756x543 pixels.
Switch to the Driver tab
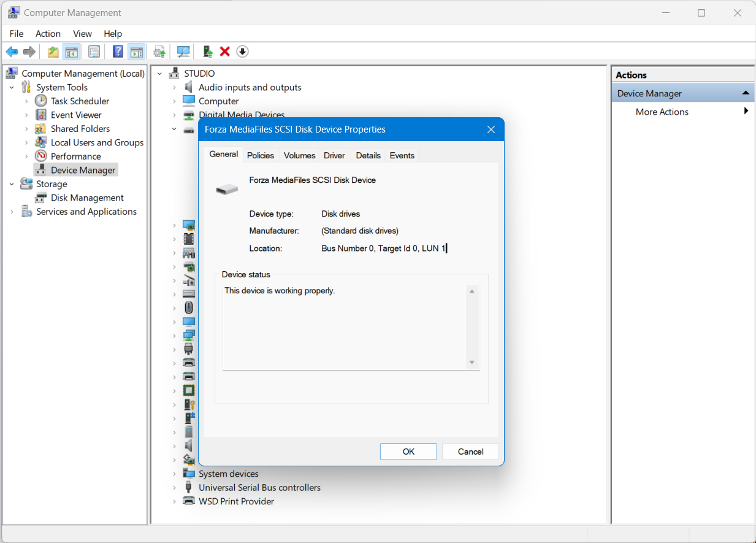pos(334,155)
